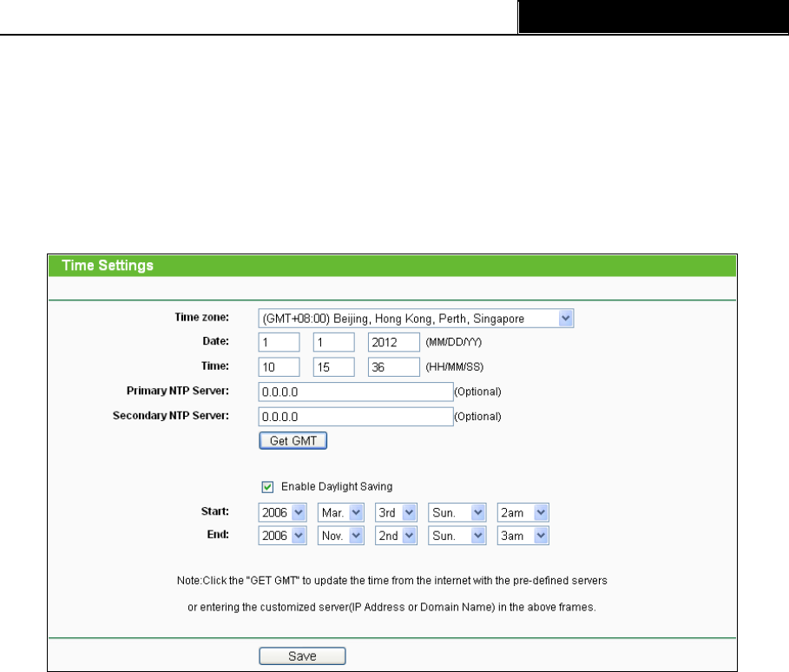Open the Time zone dropdown

[416, 318]
